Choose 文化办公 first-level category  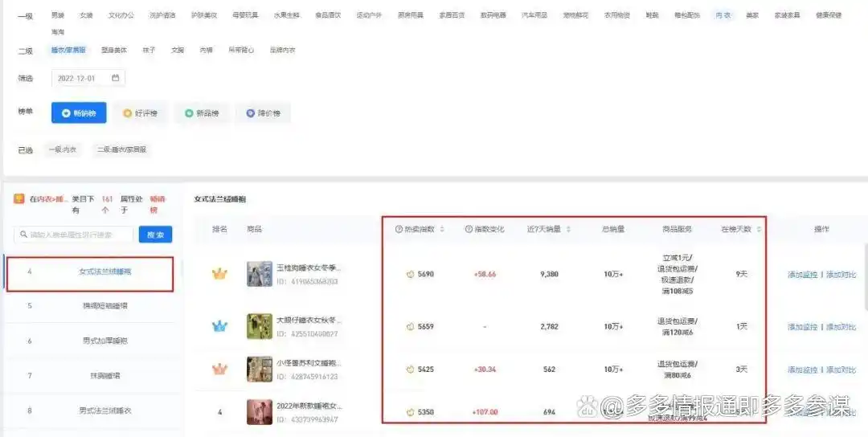pyautogui.click(x=121, y=15)
